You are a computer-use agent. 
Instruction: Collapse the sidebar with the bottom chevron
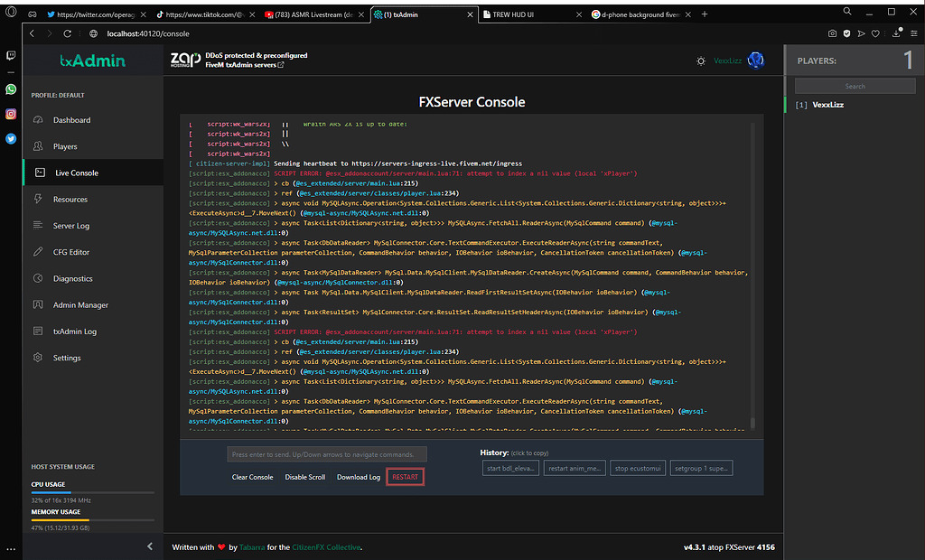click(x=150, y=546)
